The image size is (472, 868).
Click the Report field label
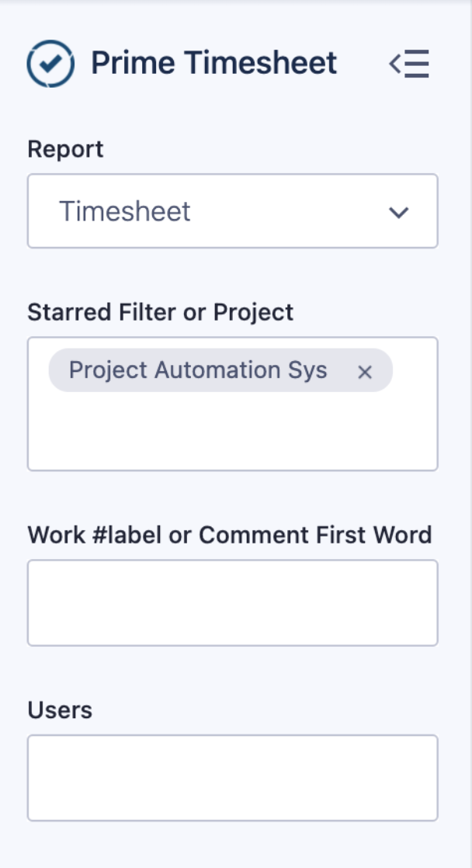click(65, 149)
